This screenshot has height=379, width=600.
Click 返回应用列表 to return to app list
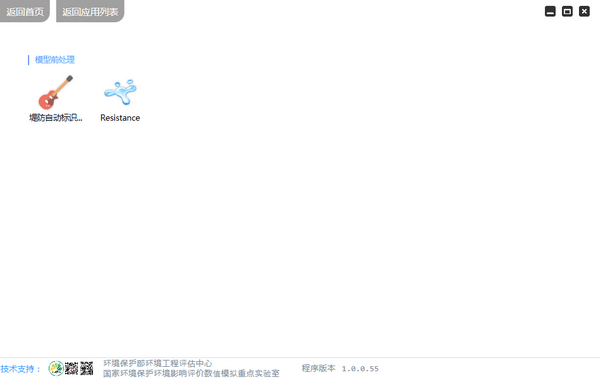(x=90, y=11)
